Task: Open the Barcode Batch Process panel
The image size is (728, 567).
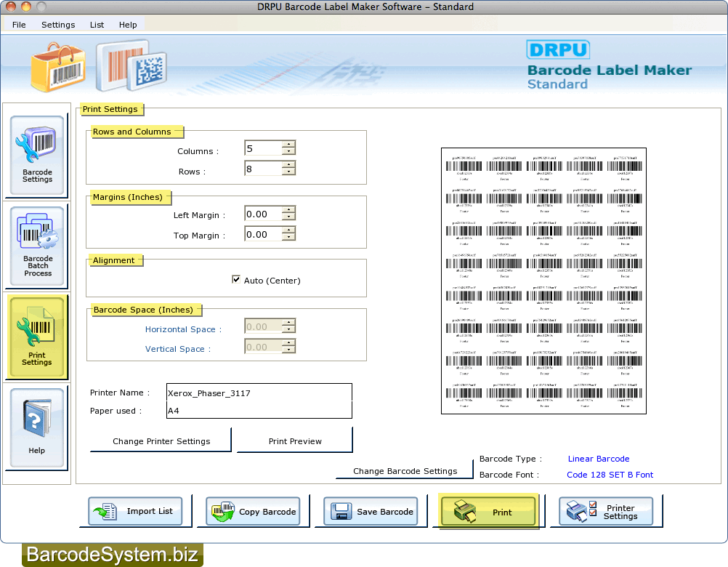Action: 37,246
